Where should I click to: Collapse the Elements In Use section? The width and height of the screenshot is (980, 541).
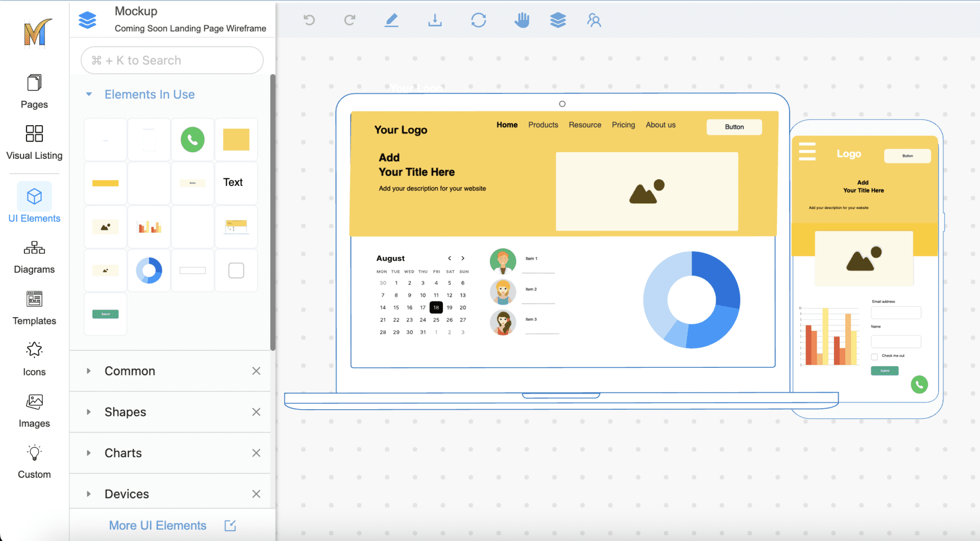click(89, 94)
